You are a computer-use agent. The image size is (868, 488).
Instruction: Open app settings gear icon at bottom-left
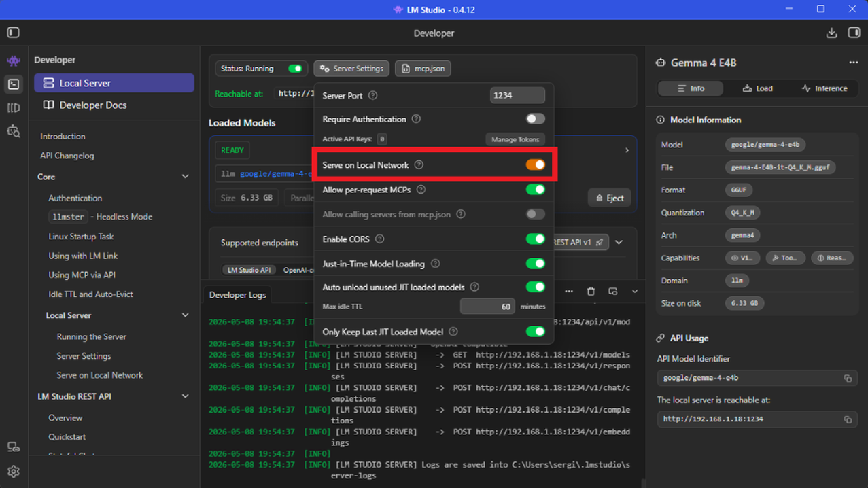point(14,471)
